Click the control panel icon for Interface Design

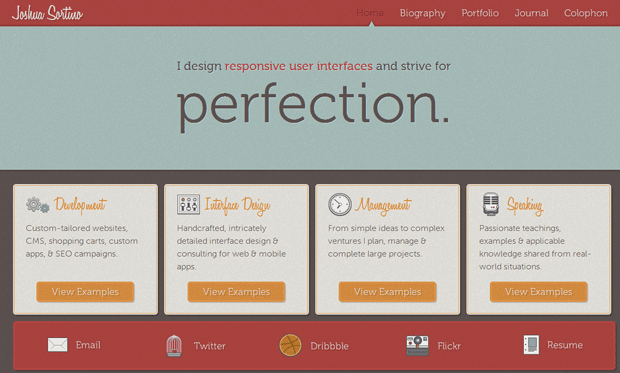(x=188, y=204)
